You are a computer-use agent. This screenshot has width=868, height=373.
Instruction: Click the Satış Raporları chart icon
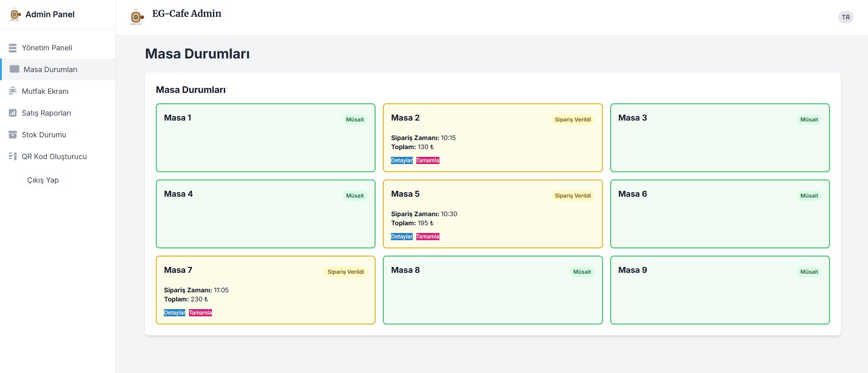pyautogui.click(x=13, y=113)
